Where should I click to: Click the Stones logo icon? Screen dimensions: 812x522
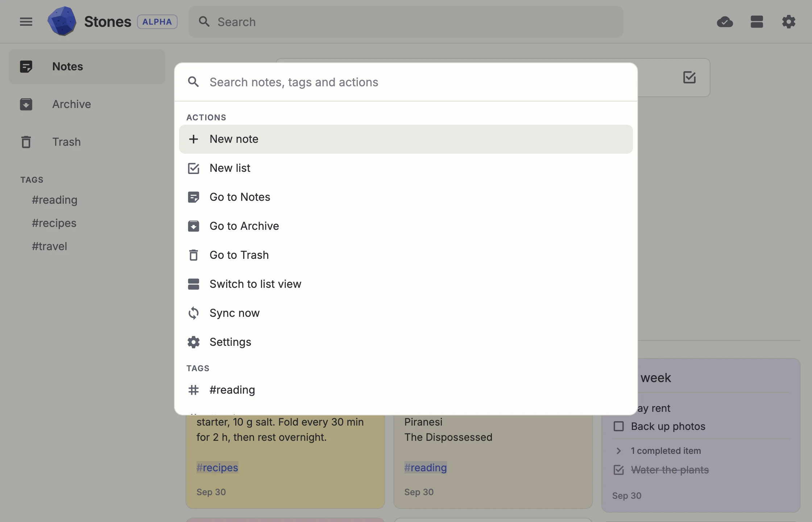[62, 21]
